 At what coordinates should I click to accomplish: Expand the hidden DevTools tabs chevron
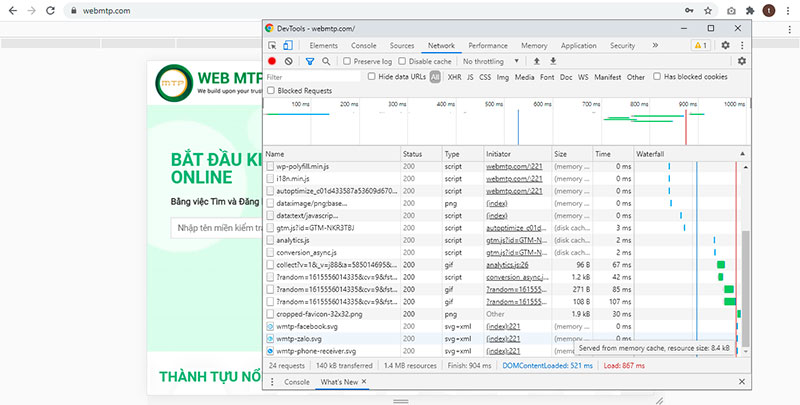(x=655, y=46)
